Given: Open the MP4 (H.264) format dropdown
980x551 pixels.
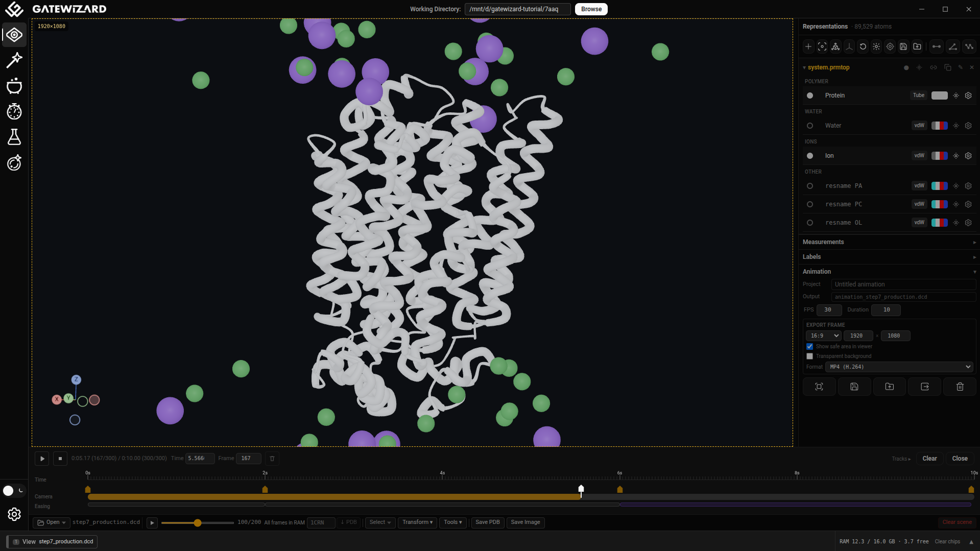Looking at the screenshot, I should 899,367.
